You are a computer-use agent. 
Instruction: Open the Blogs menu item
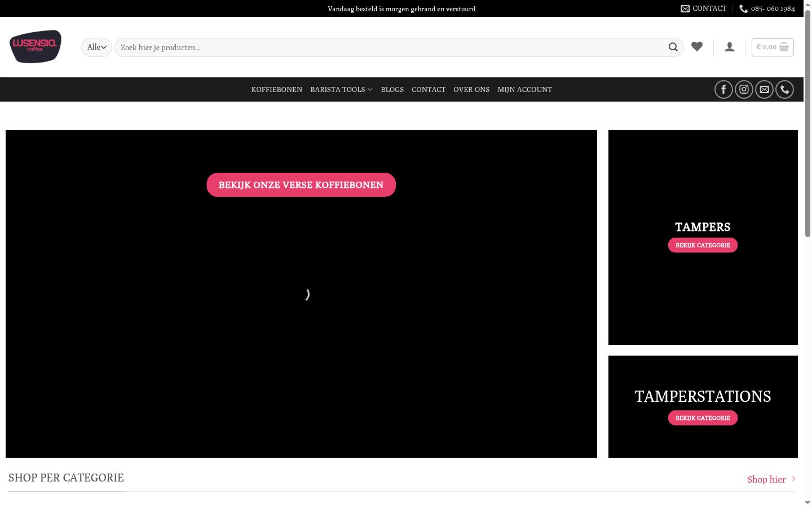pyautogui.click(x=392, y=90)
